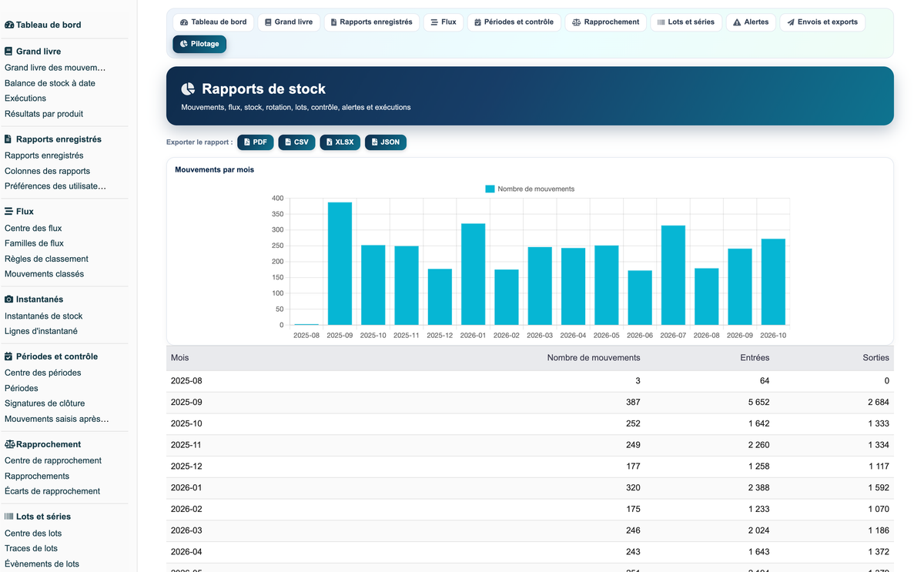Viewport: 924px width, 572px height.
Task: Open Lignes d'instantané link
Action: click(41, 331)
